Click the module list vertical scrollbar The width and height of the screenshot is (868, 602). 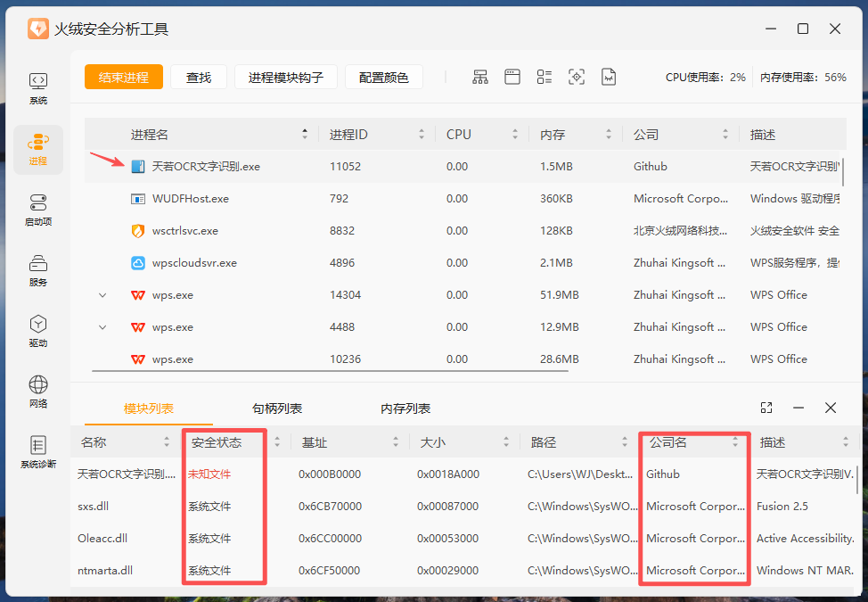click(x=858, y=480)
